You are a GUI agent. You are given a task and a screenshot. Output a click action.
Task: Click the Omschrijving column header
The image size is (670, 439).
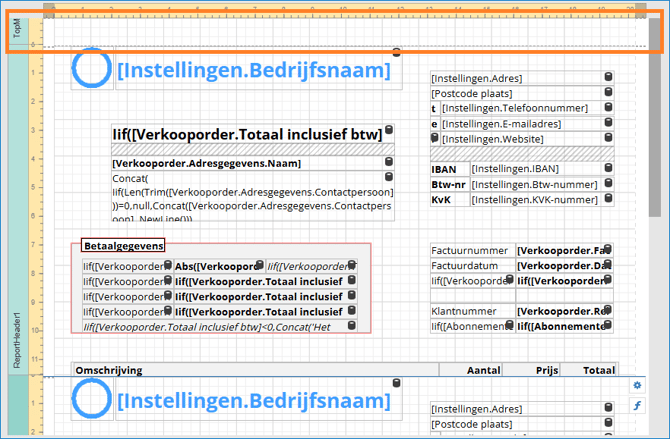[x=110, y=370]
